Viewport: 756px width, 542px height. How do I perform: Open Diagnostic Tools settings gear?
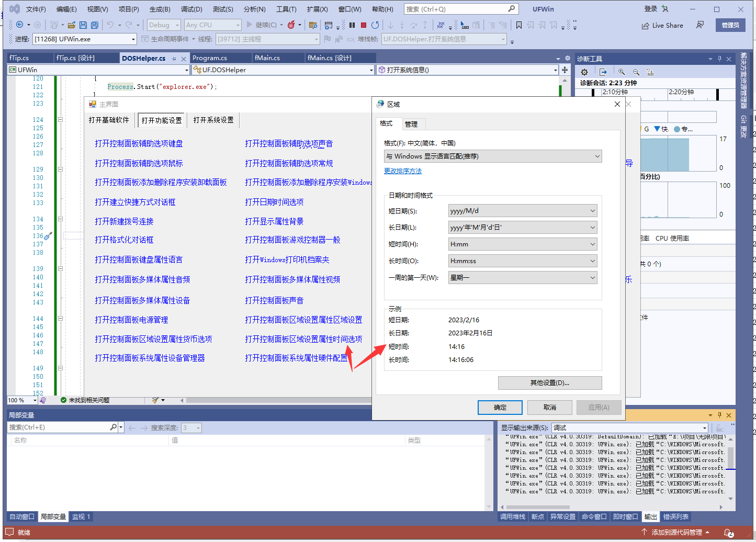click(584, 72)
